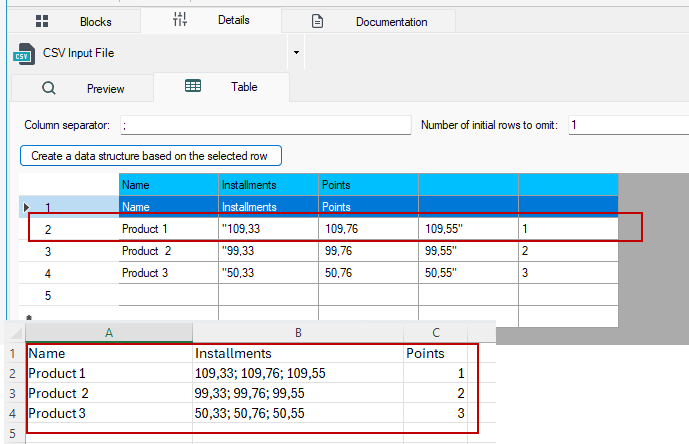Select grid cell "109,33
The image size is (689, 444).
coord(268,229)
